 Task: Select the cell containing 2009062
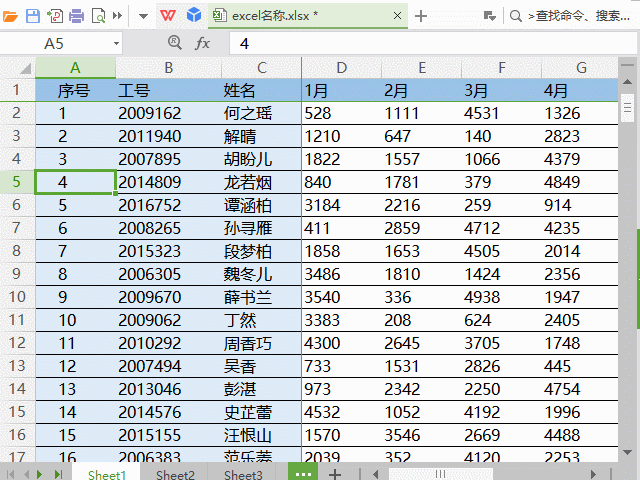(169, 320)
